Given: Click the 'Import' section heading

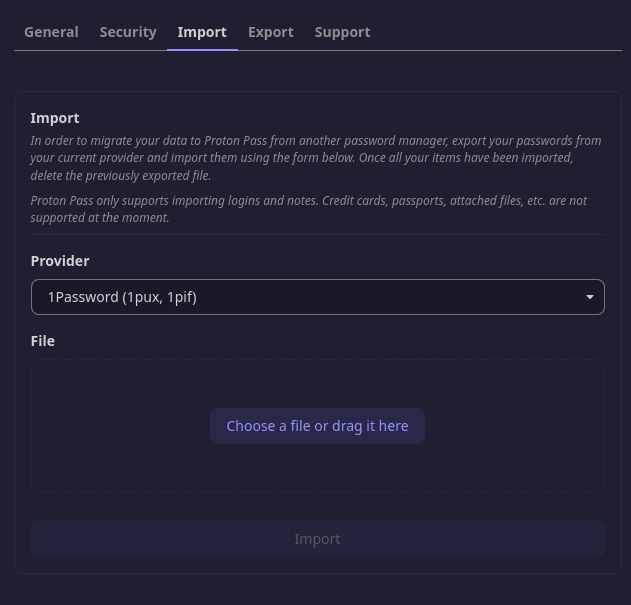Looking at the screenshot, I should [55, 118].
